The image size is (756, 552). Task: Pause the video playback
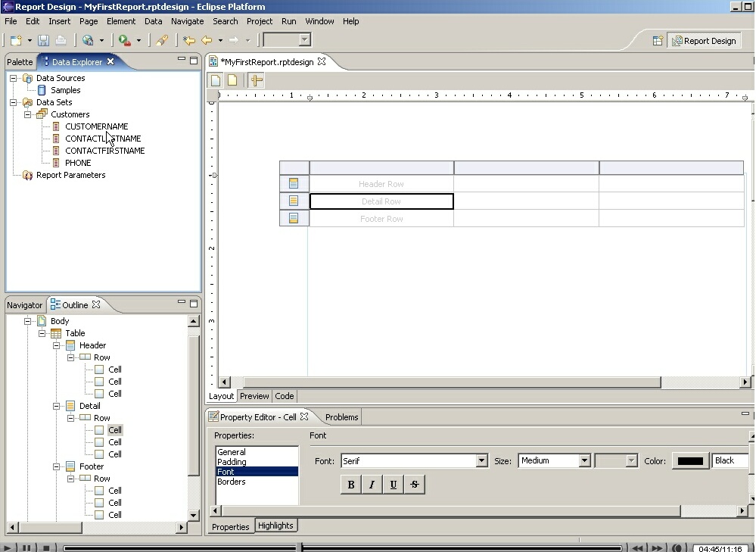[27, 548]
